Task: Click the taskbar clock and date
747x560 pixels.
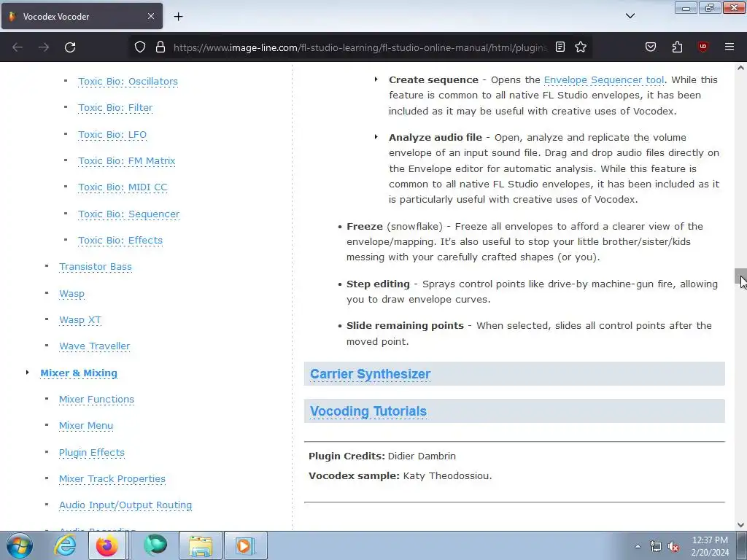Action: click(x=710, y=546)
